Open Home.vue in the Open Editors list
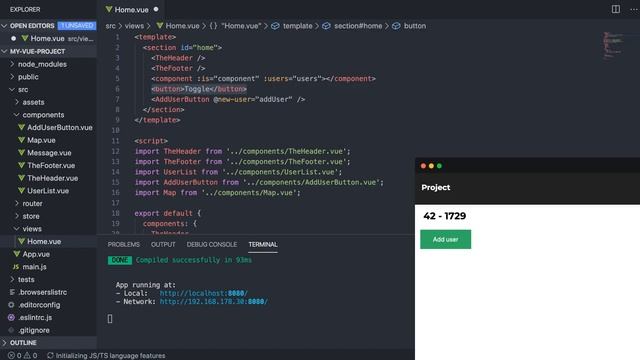Screen dimensions: 640x360 coord(48,38)
